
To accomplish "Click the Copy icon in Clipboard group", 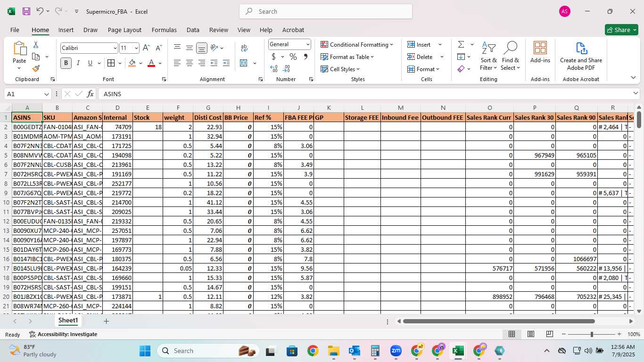I will point(36,57).
